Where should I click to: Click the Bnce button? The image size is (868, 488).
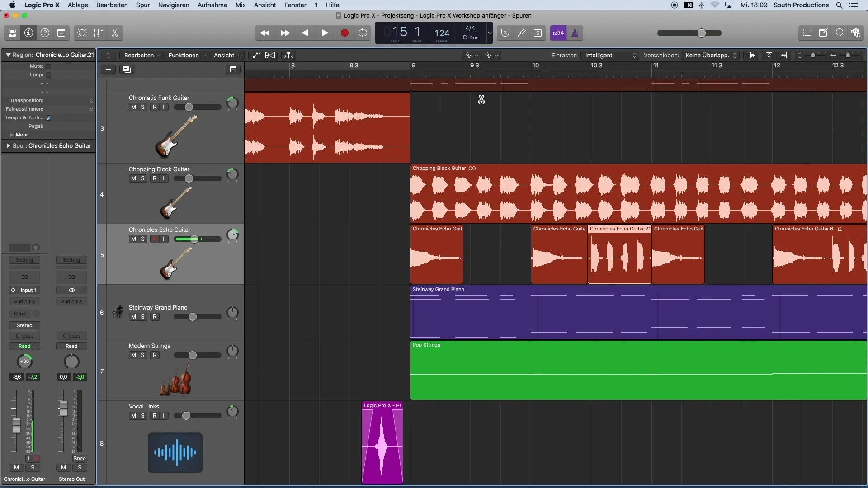click(x=80, y=459)
